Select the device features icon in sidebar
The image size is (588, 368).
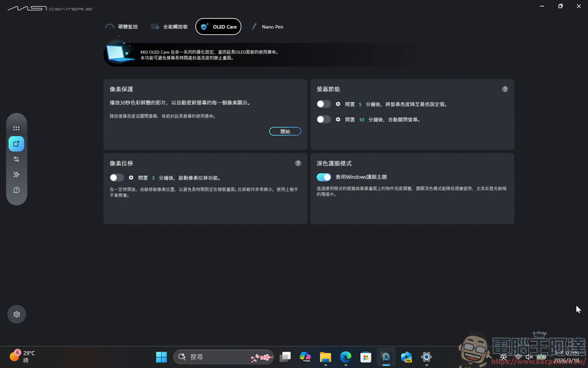[x=16, y=143]
